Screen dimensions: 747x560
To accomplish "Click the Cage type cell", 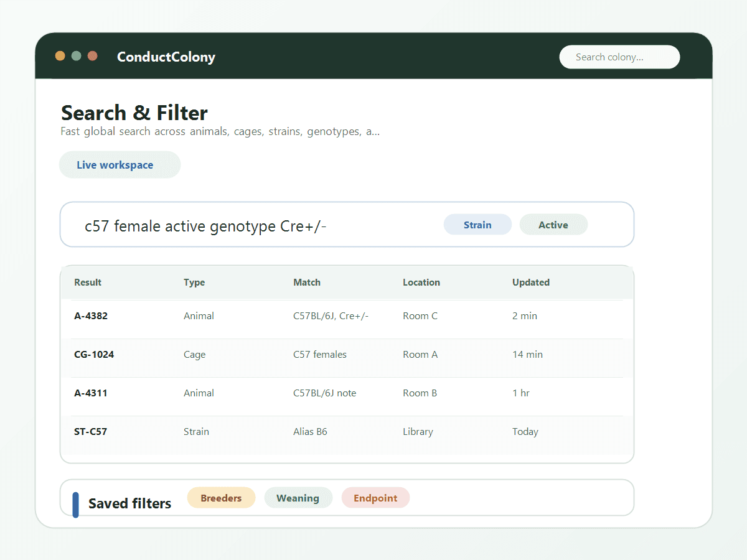I will point(194,354).
